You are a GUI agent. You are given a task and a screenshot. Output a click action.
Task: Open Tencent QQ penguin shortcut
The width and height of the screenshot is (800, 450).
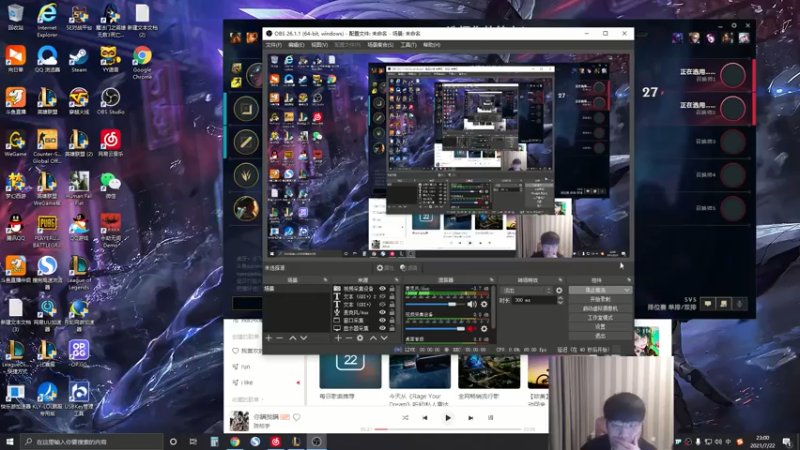click(15, 228)
